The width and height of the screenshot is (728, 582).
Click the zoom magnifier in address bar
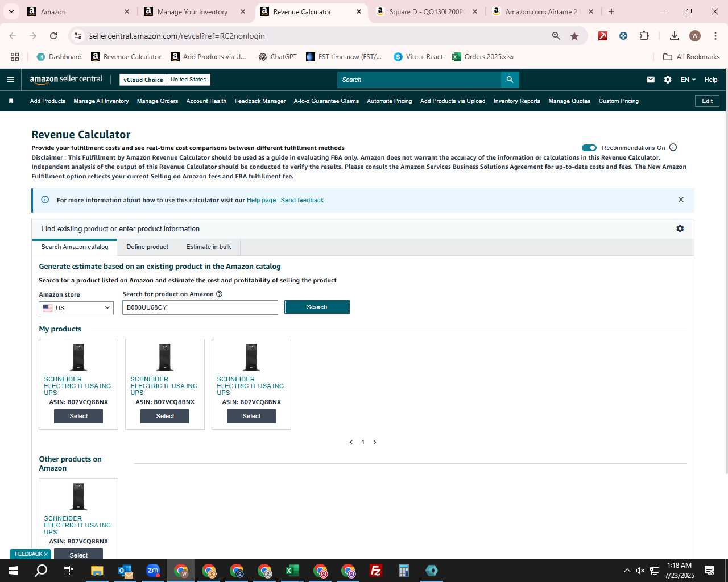pos(556,36)
